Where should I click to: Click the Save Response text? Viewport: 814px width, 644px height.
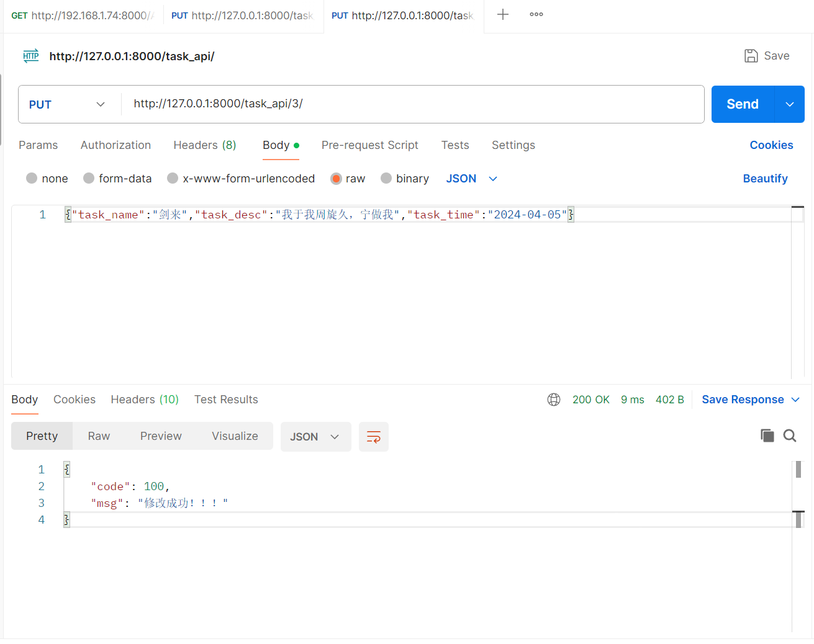(743, 400)
